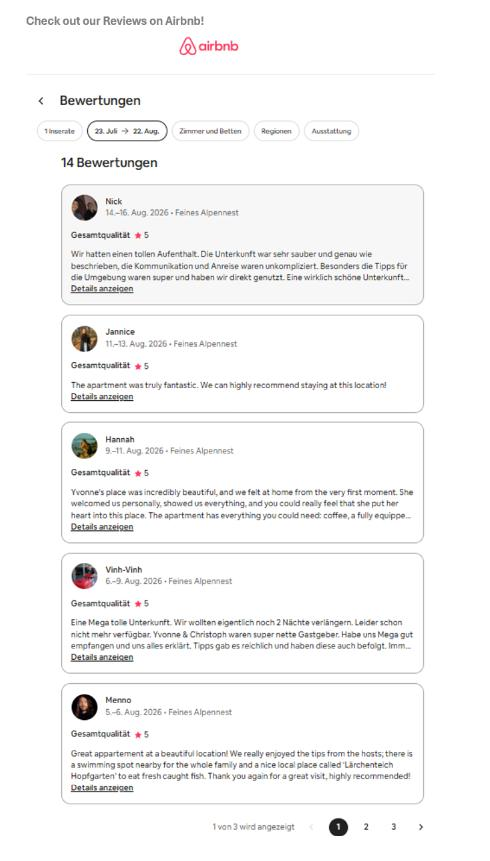This screenshot has width=490, height=861.
Task: Open Vinh-Vinh's profile avatar
Action: tap(84, 576)
